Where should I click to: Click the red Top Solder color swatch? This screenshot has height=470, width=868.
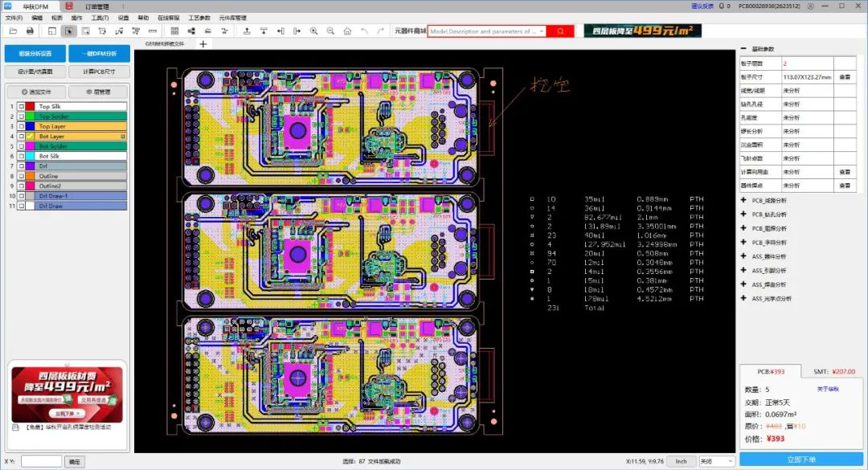point(30,116)
